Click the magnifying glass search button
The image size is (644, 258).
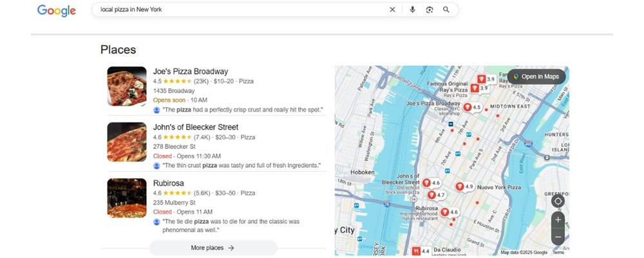(446, 10)
